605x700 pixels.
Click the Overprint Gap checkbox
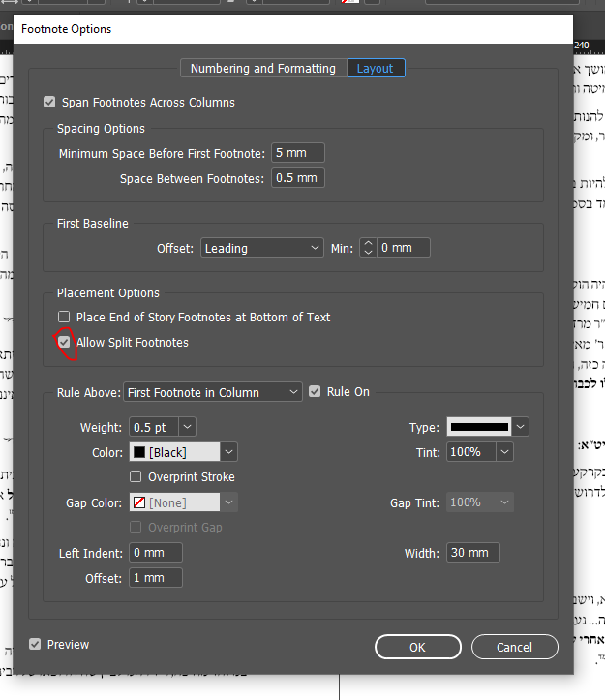(136, 528)
